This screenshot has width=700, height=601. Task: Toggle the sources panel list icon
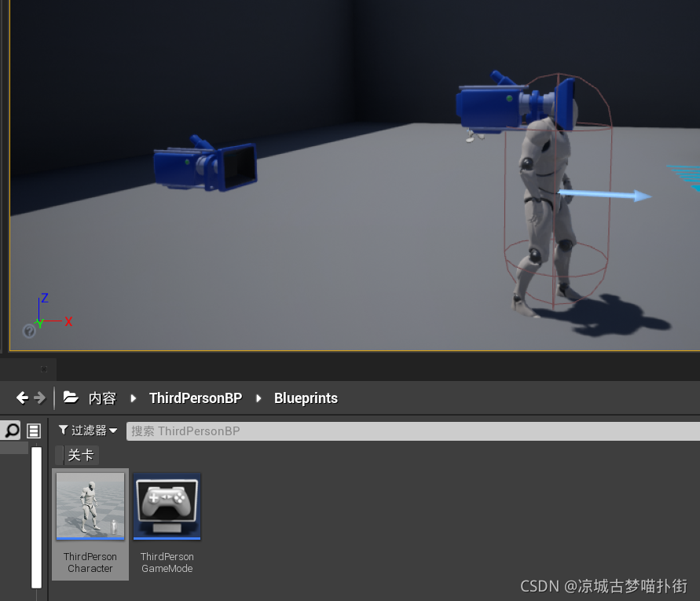point(34,431)
